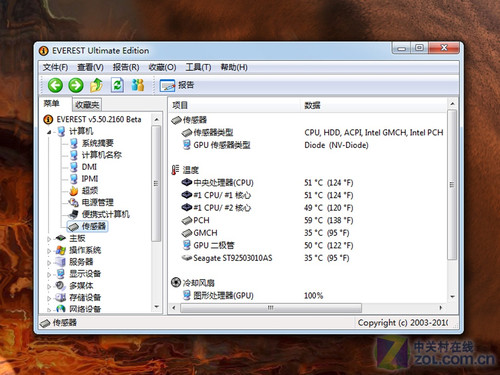Viewport: 500px width, 375px height.
Task: Click the 超频 flame icon
Action: pos(74,191)
